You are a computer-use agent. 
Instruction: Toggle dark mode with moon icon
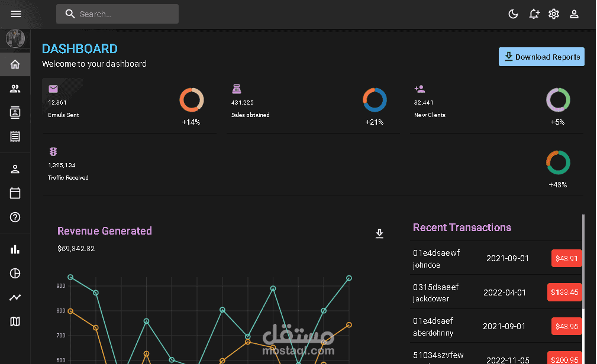coord(513,14)
